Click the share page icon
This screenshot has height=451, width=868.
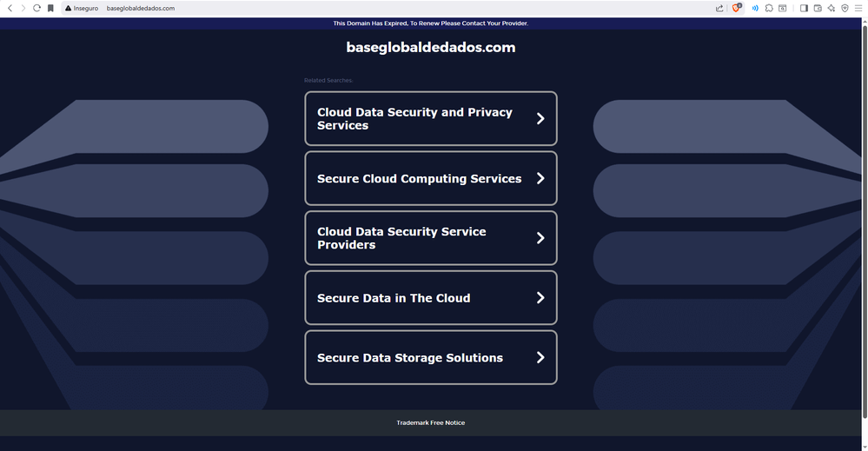tap(719, 8)
